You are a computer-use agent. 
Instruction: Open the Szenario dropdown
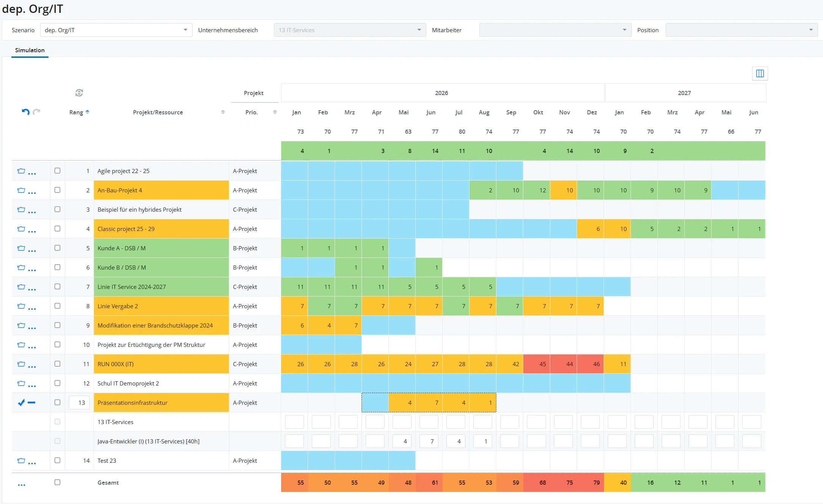coord(116,30)
